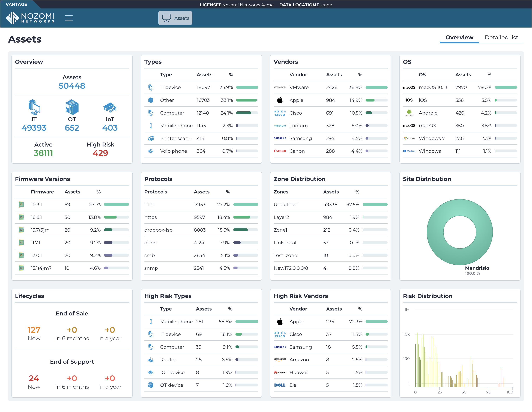Click the Mobile phone icon in Types table
This screenshot has width=532, height=412.
point(151,126)
